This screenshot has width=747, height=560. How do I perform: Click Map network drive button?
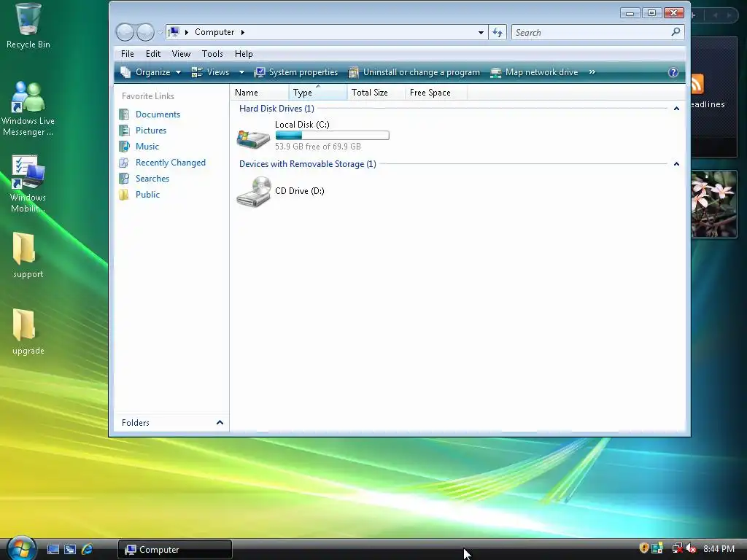coord(534,72)
